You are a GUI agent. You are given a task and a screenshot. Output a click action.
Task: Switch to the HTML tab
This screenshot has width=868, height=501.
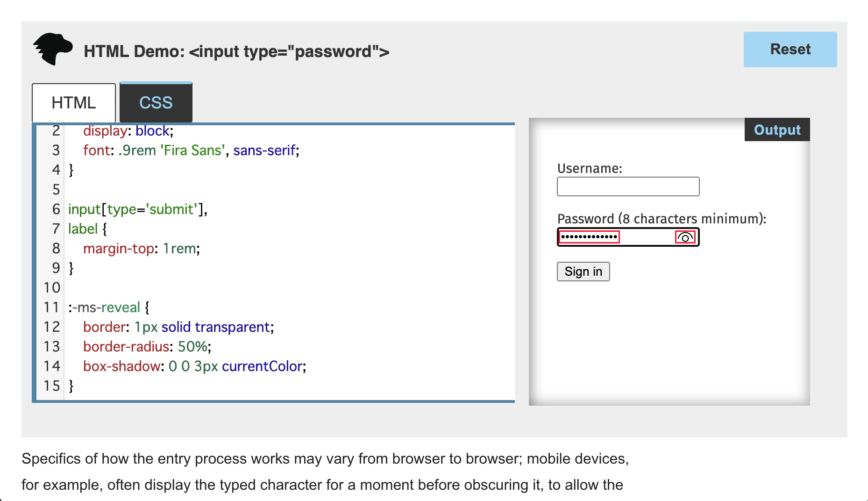73,102
